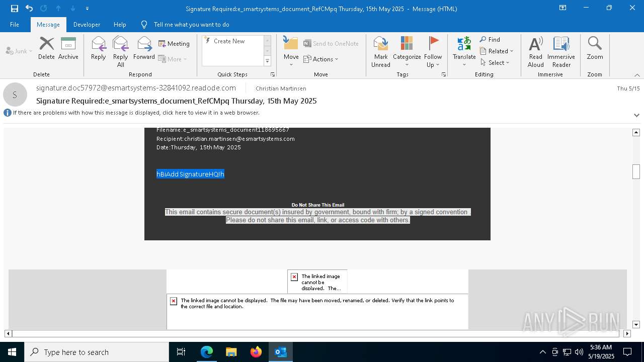Open the File tab
The image size is (644, 362).
click(x=15, y=24)
